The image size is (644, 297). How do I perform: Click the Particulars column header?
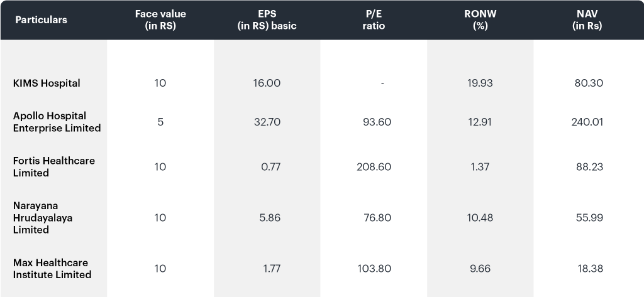tap(41, 19)
